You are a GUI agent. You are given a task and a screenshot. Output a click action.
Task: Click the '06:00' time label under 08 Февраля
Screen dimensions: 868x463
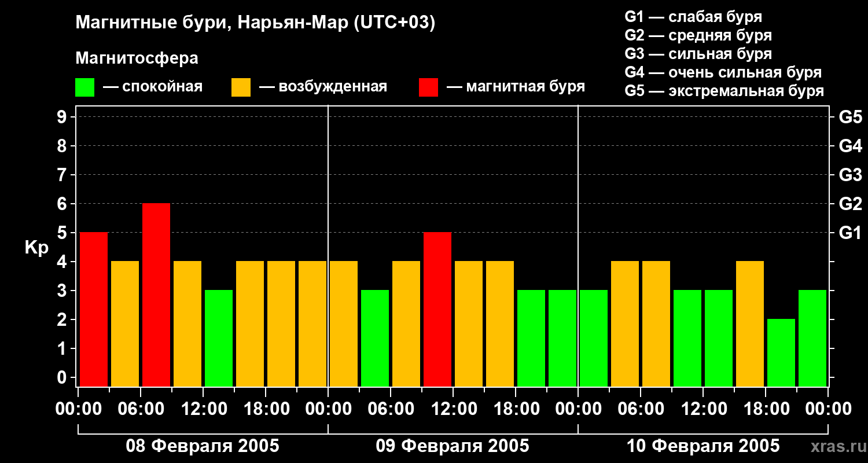141,409
